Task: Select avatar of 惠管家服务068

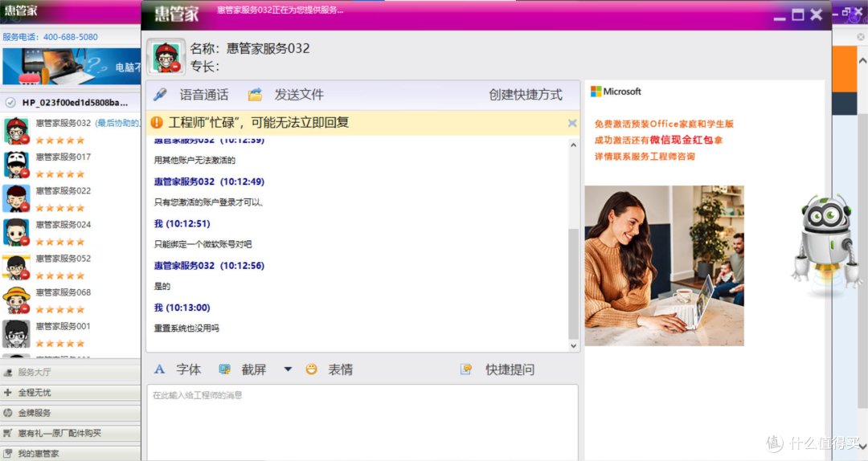Action: 16,300
